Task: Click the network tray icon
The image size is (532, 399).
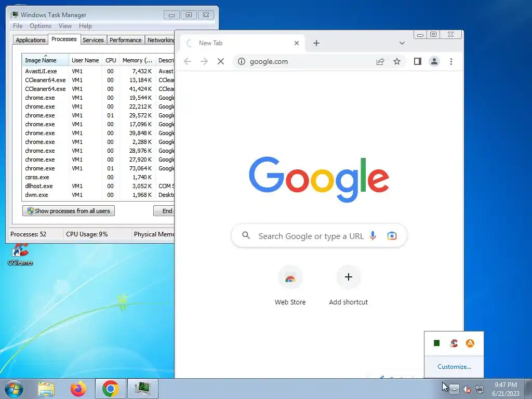Action: pos(480,390)
